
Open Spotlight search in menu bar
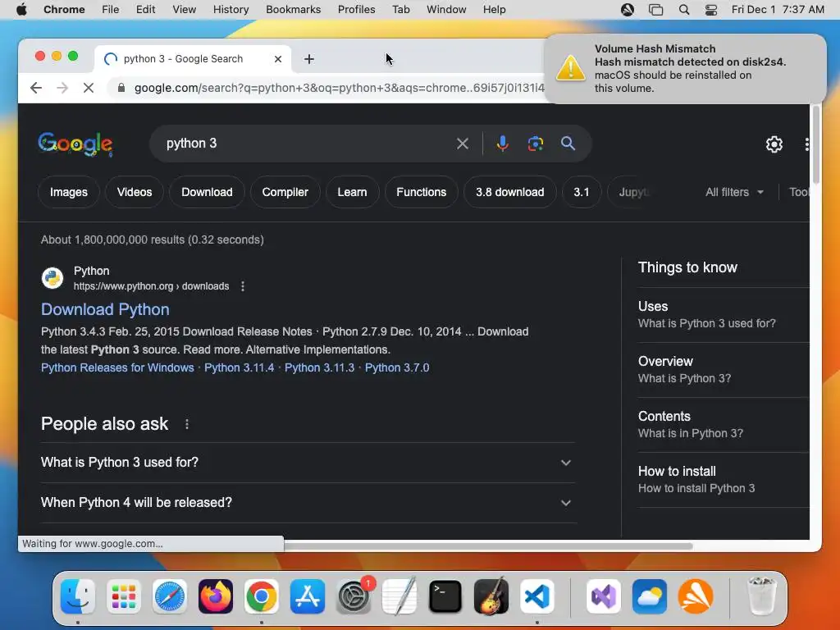click(x=683, y=10)
